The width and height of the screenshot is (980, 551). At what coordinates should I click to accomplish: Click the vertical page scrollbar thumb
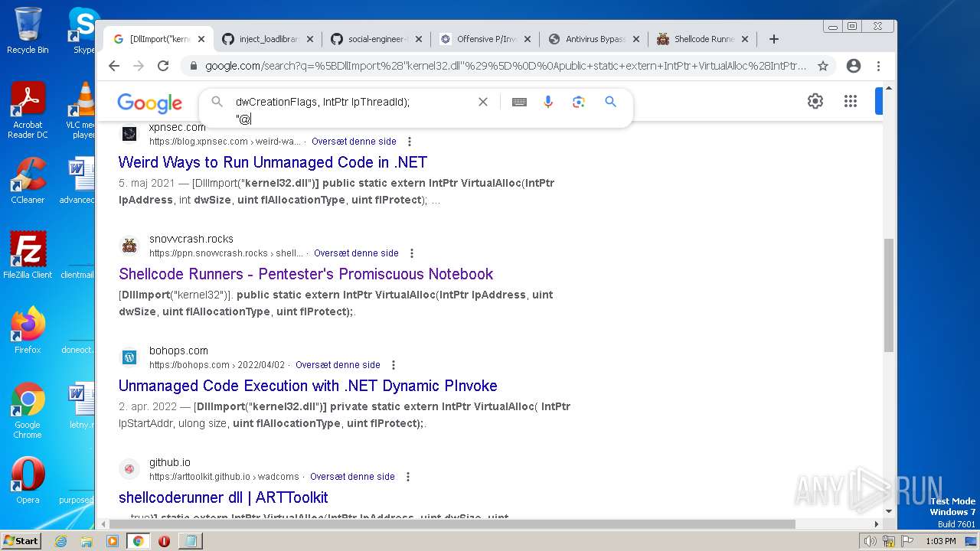pos(888,295)
